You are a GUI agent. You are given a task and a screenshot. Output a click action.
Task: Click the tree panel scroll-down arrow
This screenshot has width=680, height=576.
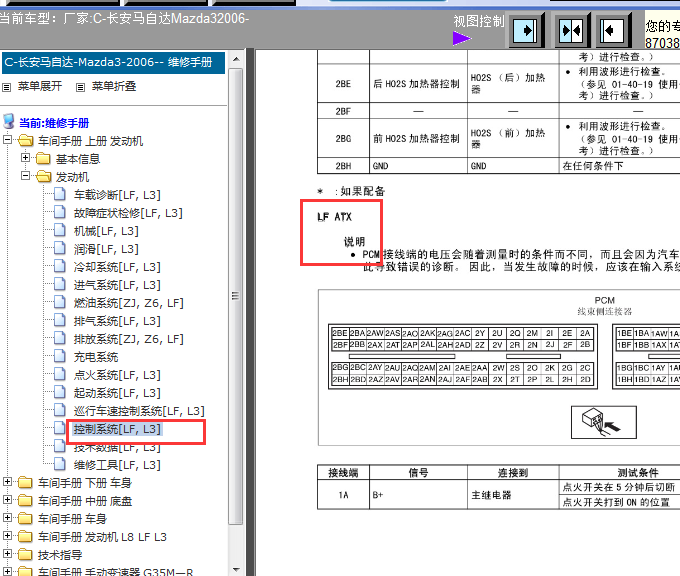point(236,569)
